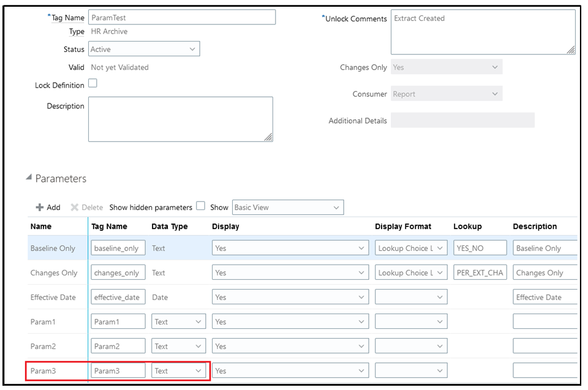The height and width of the screenshot is (390, 588).
Task: Open Param3 Data Type dropdown
Action: click(x=178, y=370)
